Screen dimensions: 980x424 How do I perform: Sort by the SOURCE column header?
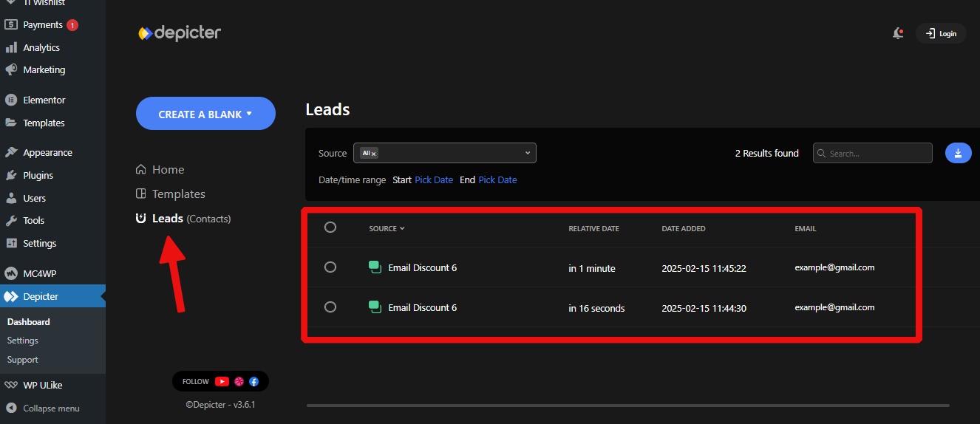click(x=387, y=228)
